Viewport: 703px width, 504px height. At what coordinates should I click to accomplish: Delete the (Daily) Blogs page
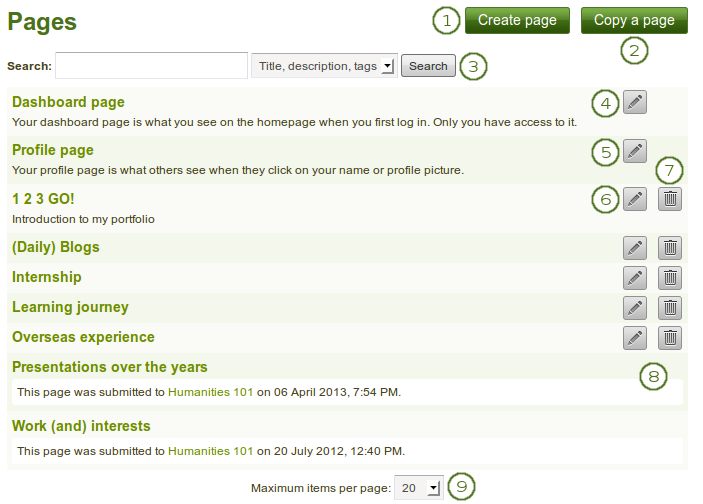[670, 247]
